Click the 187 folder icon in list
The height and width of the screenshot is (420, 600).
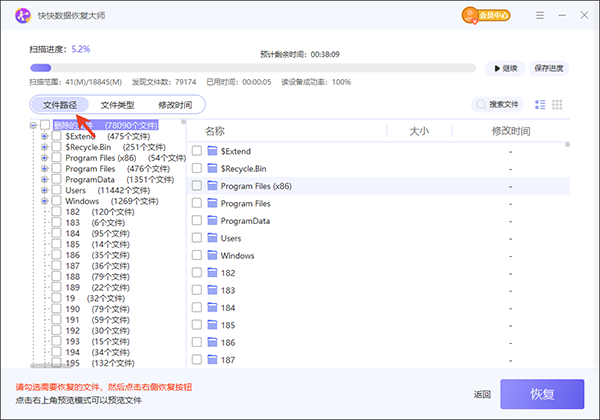pos(212,359)
